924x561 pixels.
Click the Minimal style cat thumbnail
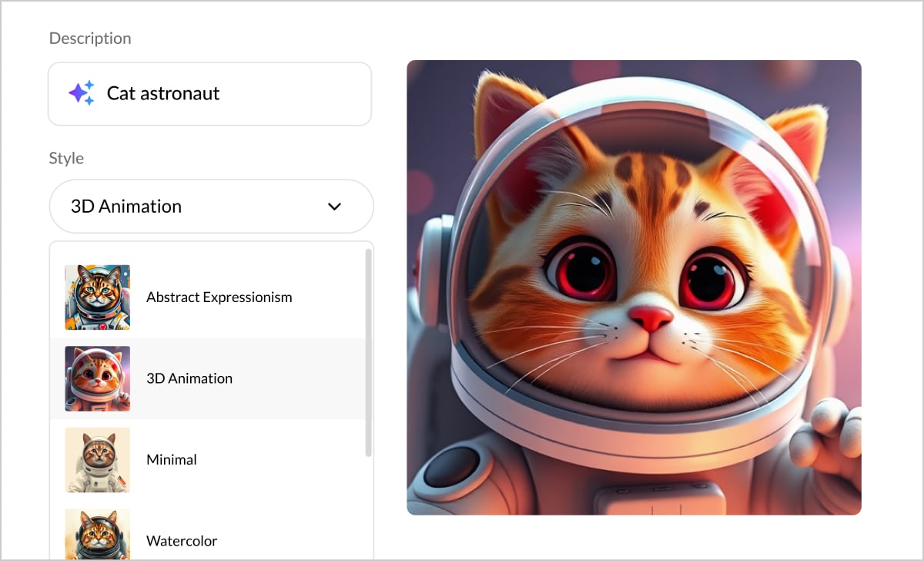pyautogui.click(x=97, y=459)
